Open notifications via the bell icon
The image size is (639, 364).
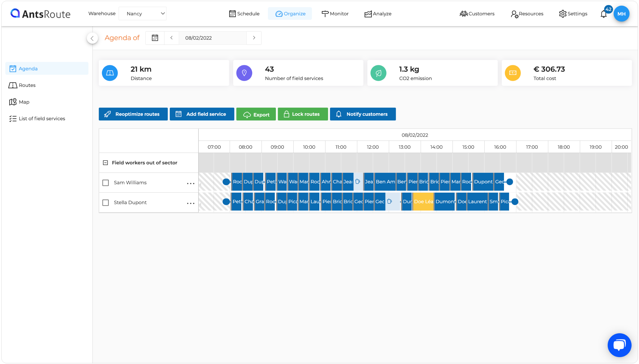[x=604, y=14]
